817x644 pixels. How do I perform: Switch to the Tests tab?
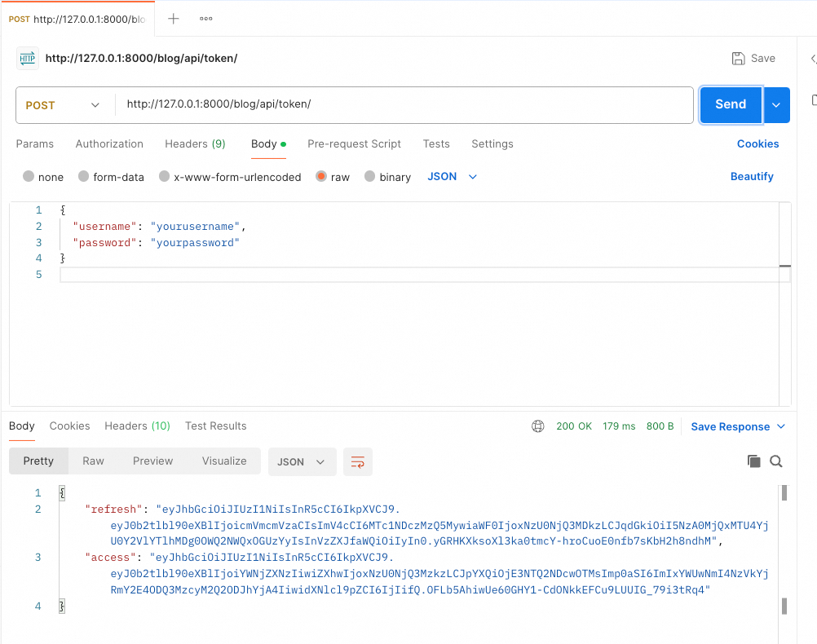coord(436,143)
